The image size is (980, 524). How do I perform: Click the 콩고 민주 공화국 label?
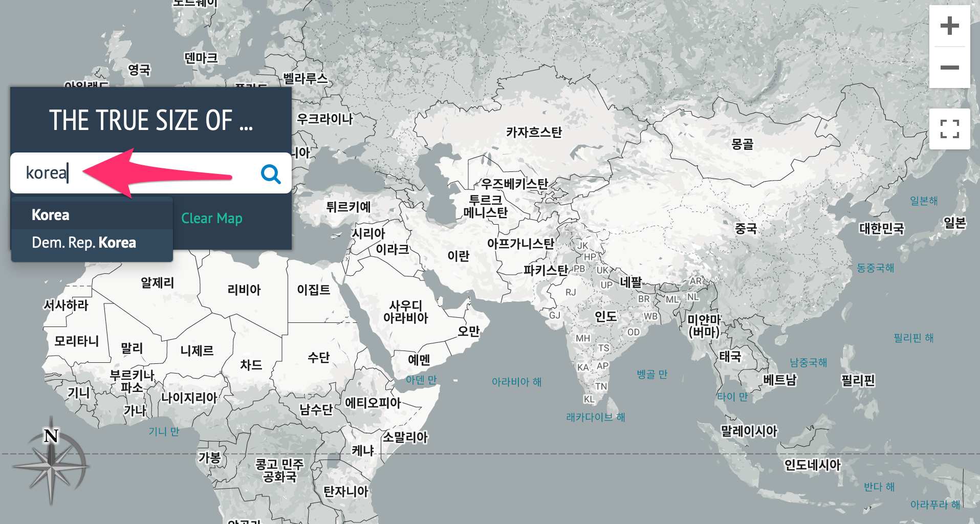pyautogui.click(x=280, y=471)
